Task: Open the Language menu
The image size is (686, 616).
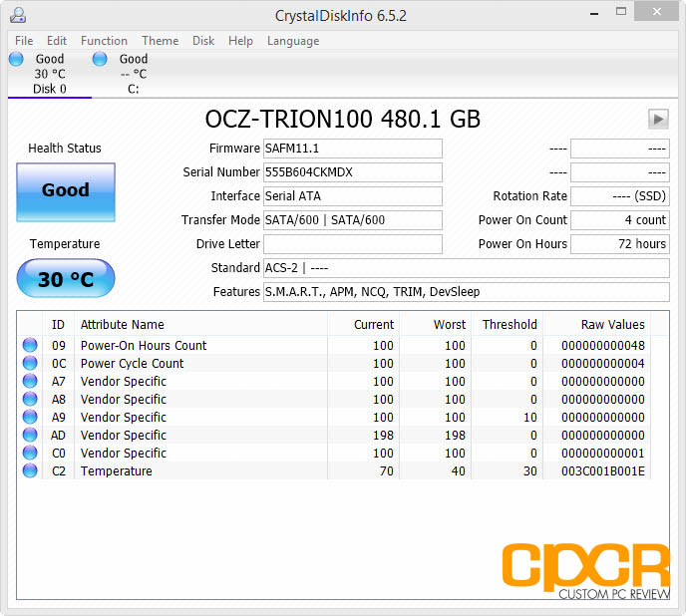Action: click(293, 41)
